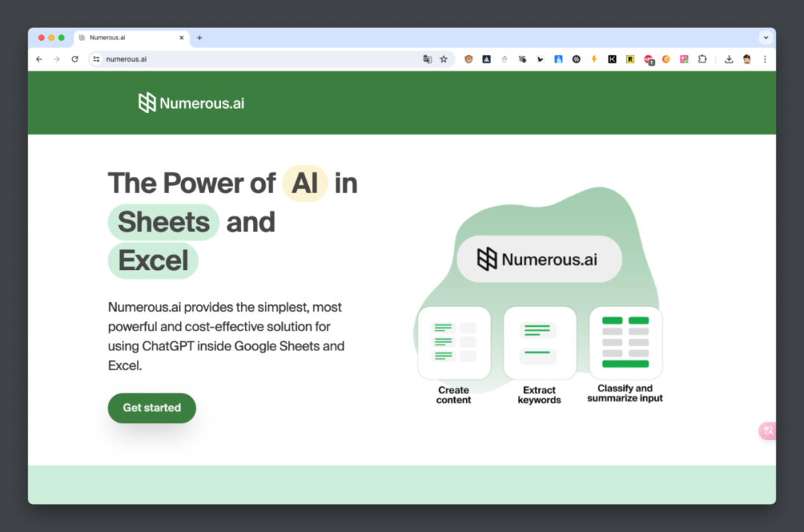Click the browser forward arrow
The width and height of the screenshot is (804, 532).
point(57,59)
